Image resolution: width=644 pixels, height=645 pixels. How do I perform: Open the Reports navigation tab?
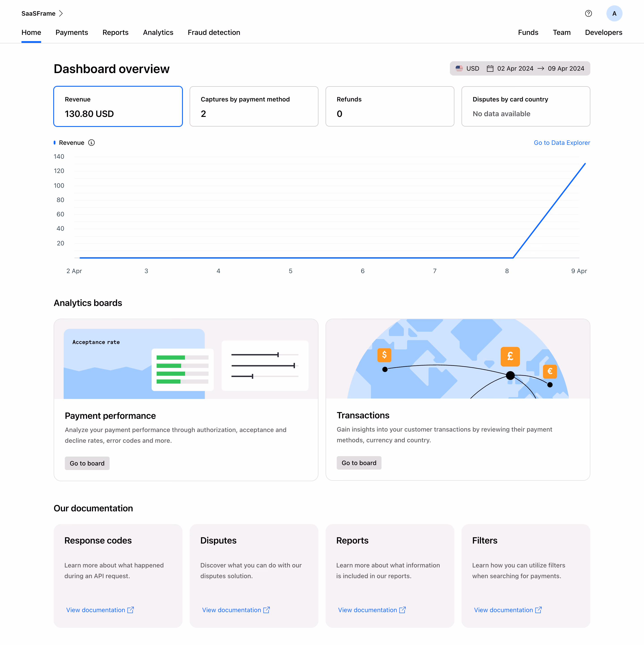point(115,32)
